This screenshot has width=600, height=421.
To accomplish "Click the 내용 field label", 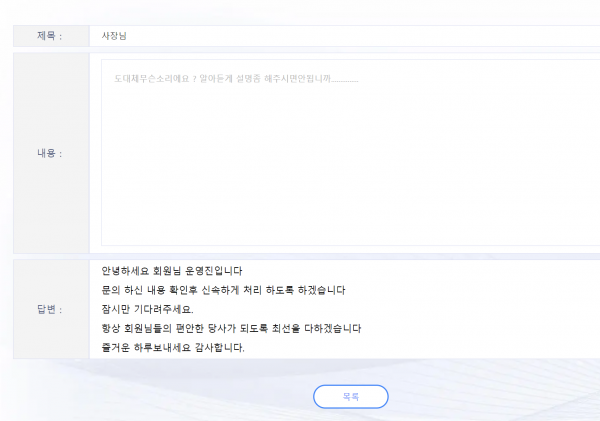I will coord(50,153).
